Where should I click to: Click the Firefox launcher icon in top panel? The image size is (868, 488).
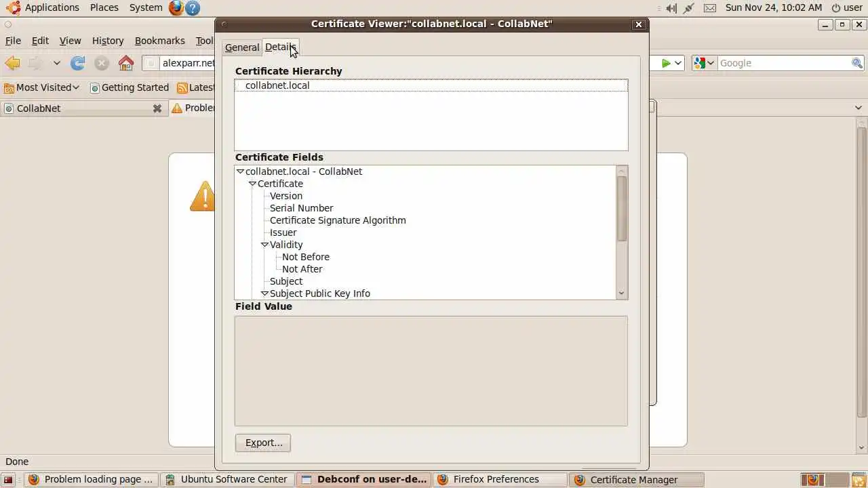(176, 7)
